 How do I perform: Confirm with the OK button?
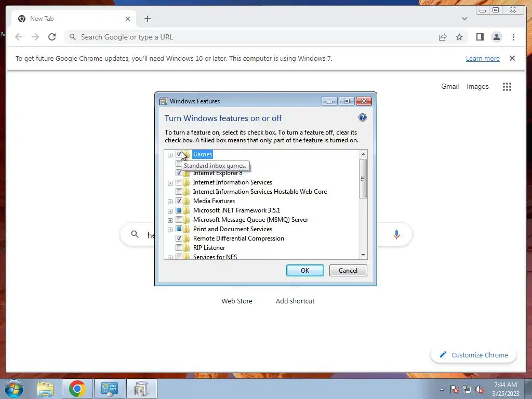[305, 270]
